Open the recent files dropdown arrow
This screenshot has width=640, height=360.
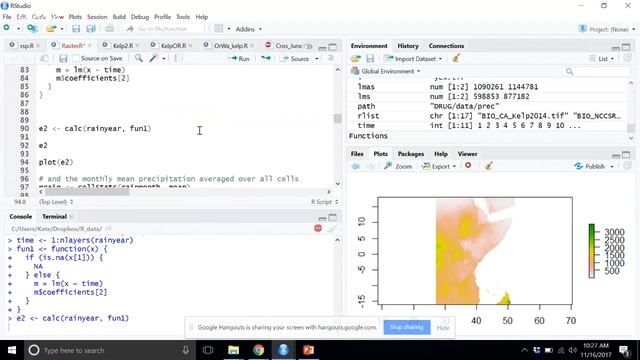(x=62, y=29)
